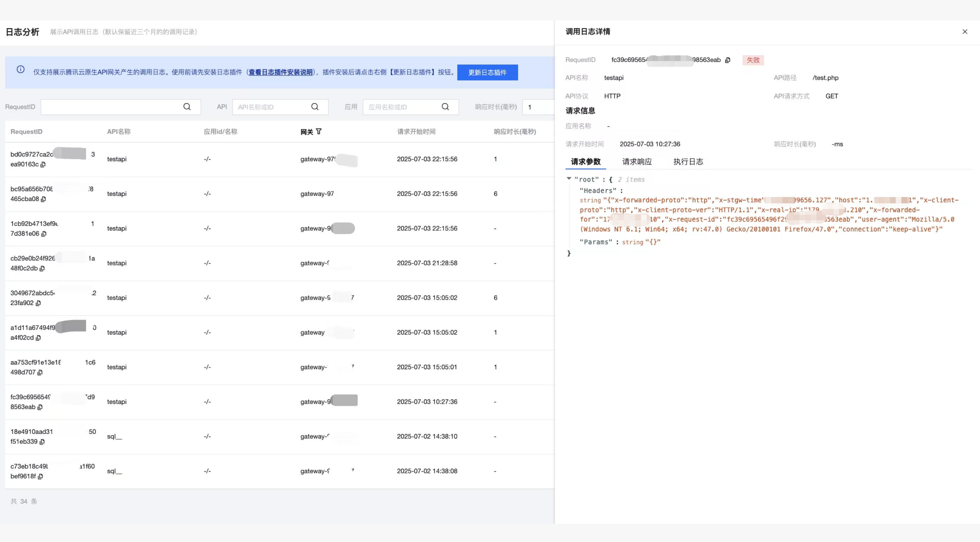Image resolution: width=980 pixels, height=542 pixels.
Task: Copy the RequestID ending in bef9618f
Action: (40, 476)
